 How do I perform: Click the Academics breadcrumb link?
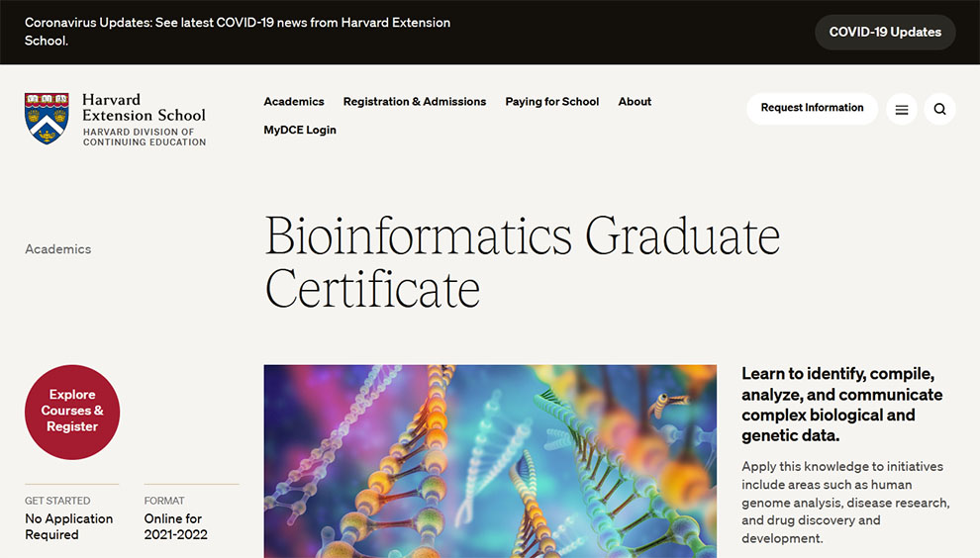pos(58,248)
